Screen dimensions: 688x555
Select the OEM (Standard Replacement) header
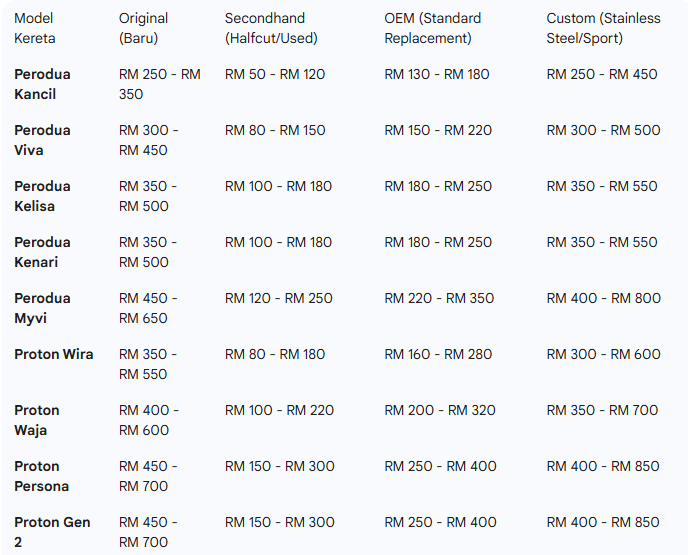(432, 28)
